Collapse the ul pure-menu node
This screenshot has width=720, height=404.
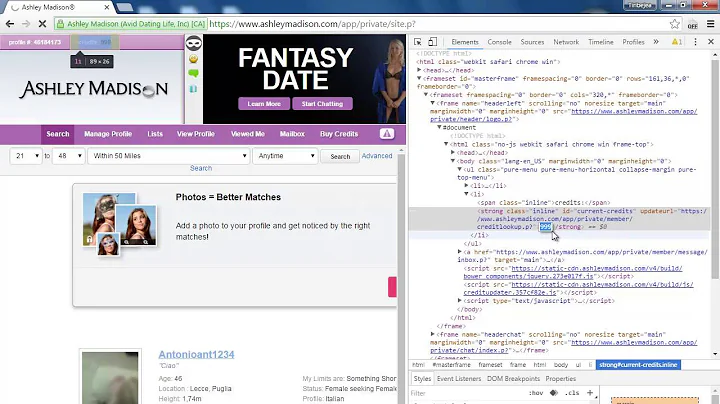pos(459,169)
